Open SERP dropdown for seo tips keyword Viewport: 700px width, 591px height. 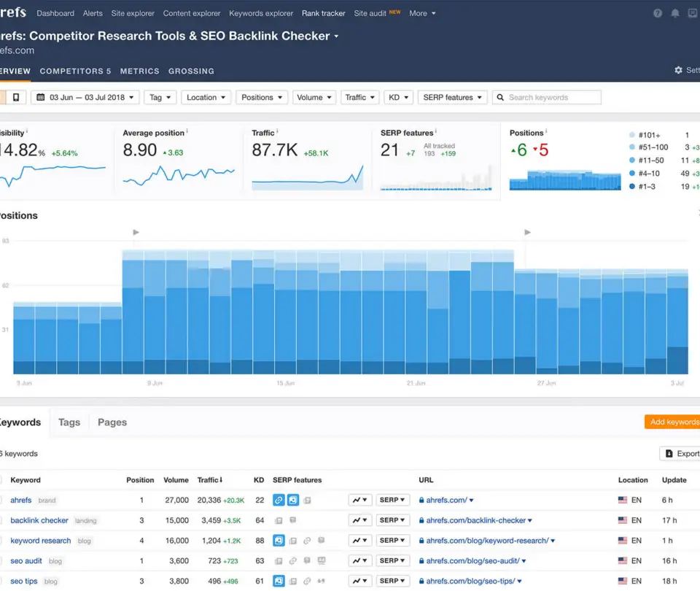tap(392, 582)
